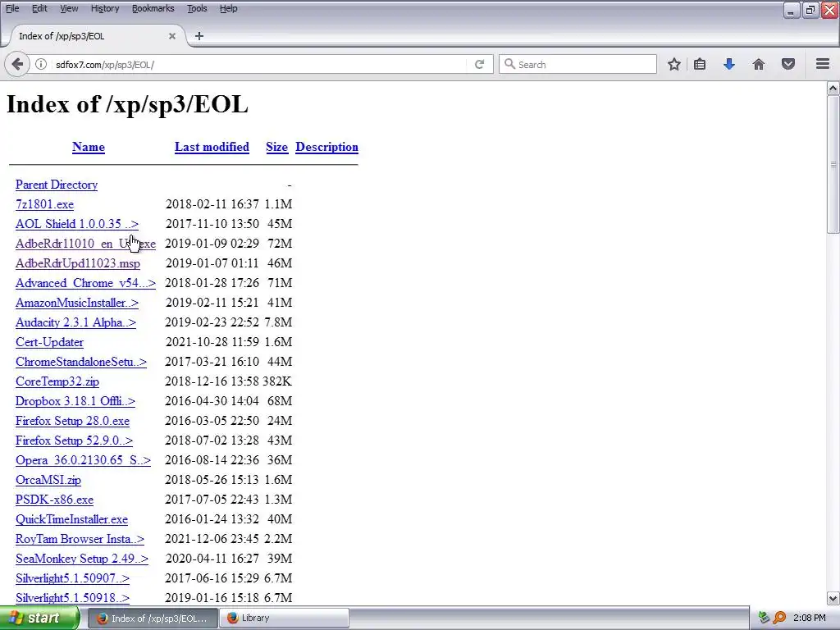The image size is (840, 630).
Task: Switch to the Library taskbar window
Action: (285, 618)
